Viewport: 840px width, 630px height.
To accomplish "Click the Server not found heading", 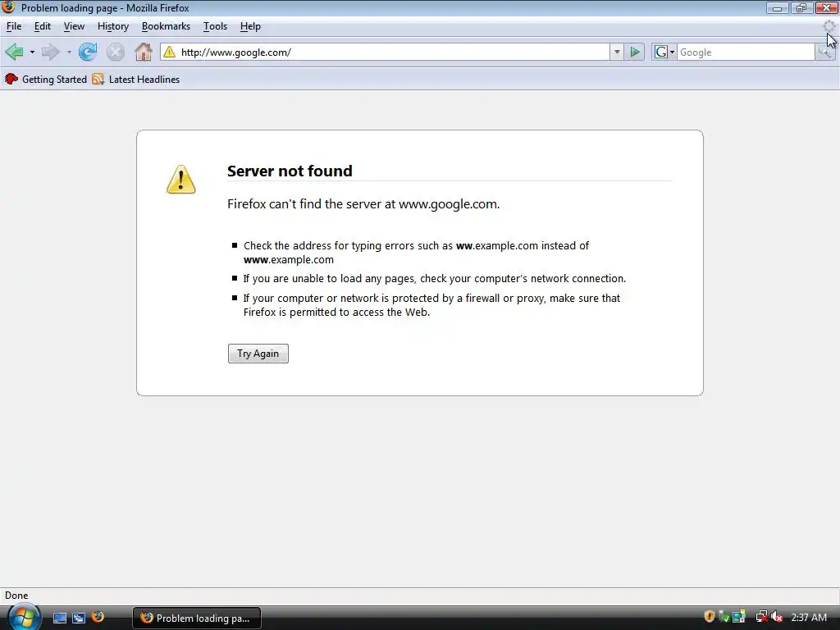I will [x=290, y=171].
